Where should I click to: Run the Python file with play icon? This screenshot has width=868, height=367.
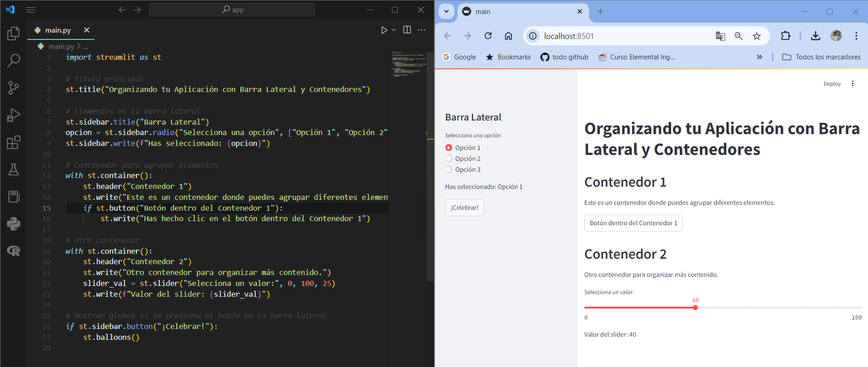click(x=384, y=30)
